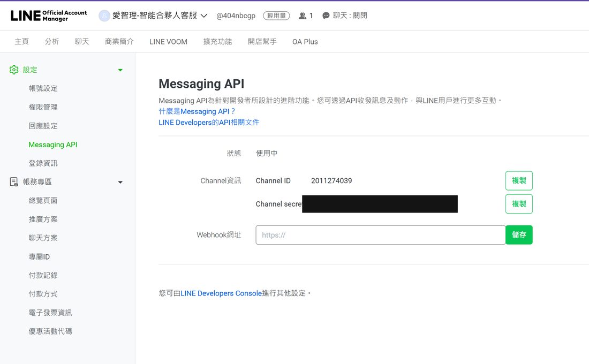This screenshot has height=364, width=589.
Task: Open 付款方式 in the sidebar
Action: point(43,294)
